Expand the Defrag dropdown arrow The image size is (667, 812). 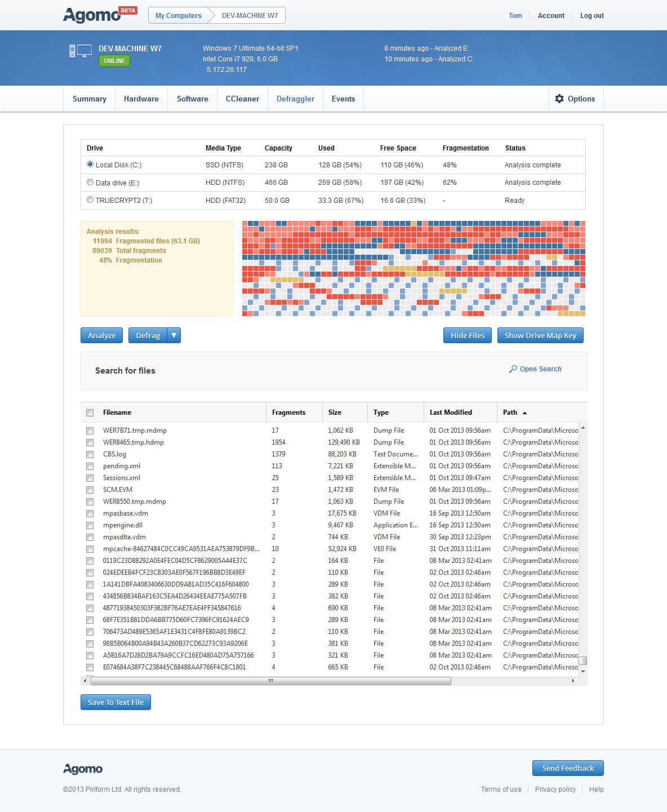coord(174,335)
